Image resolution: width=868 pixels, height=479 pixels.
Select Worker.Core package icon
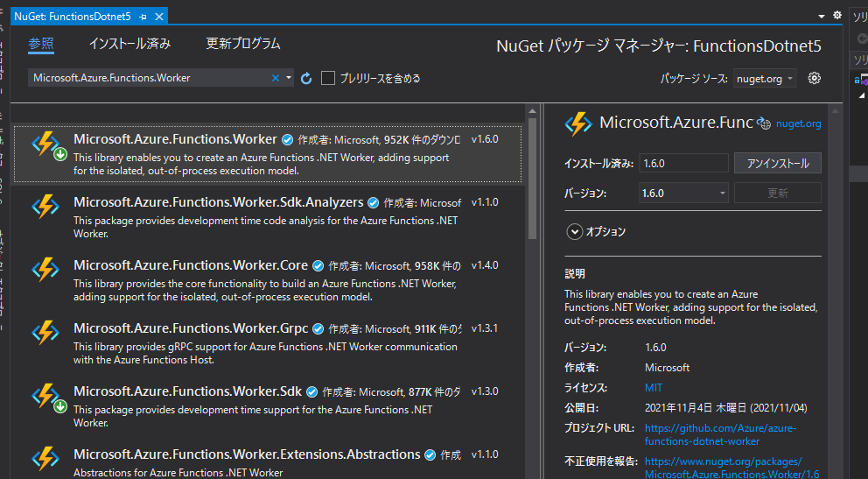click(45, 270)
